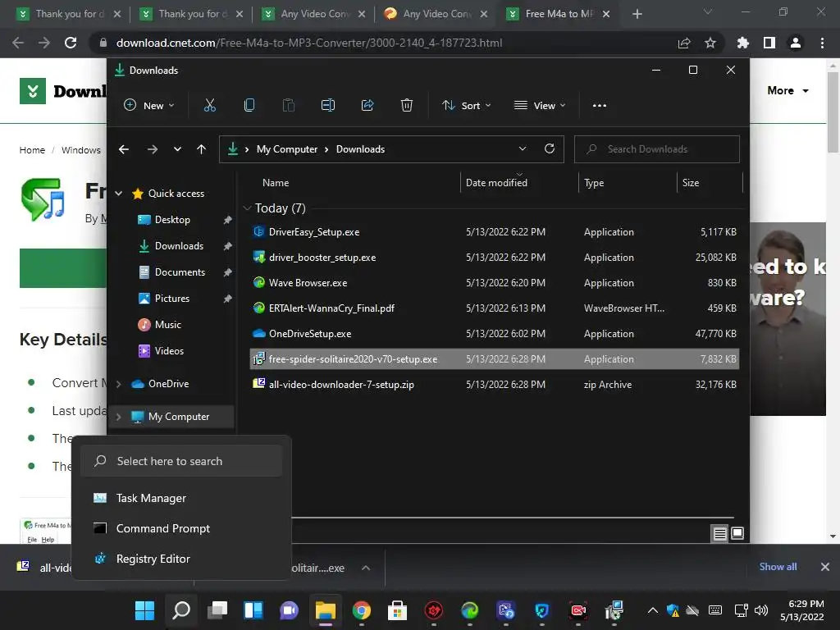
Task: Open Google Chrome from the taskbar
Action: pyautogui.click(x=362, y=610)
